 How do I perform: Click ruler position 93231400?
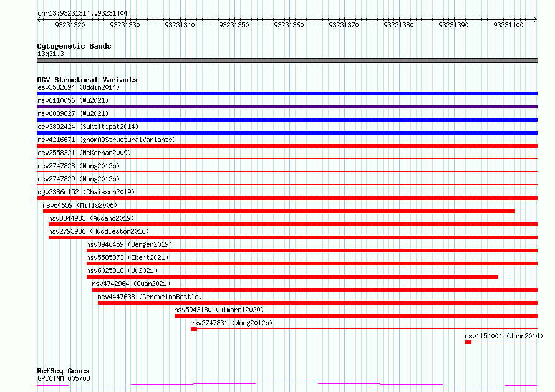tap(508, 25)
